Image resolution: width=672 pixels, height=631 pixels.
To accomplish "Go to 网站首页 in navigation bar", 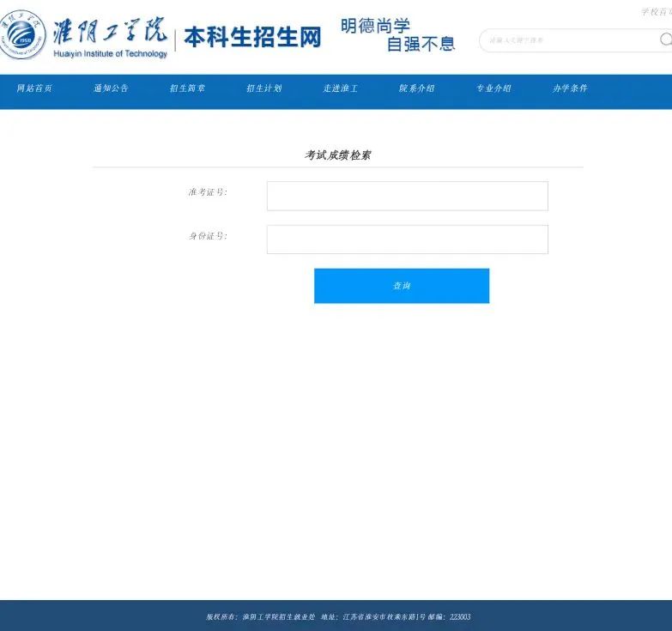I will point(34,88).
